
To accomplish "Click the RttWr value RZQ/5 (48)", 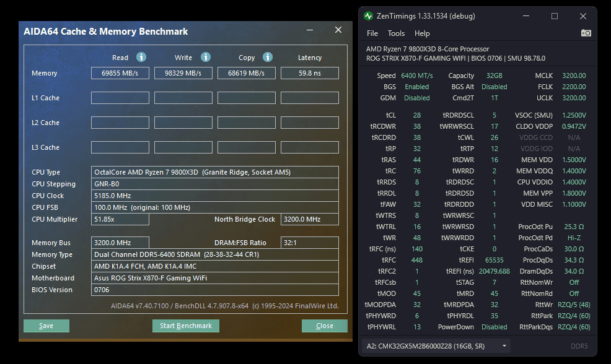I will point(574,305).
